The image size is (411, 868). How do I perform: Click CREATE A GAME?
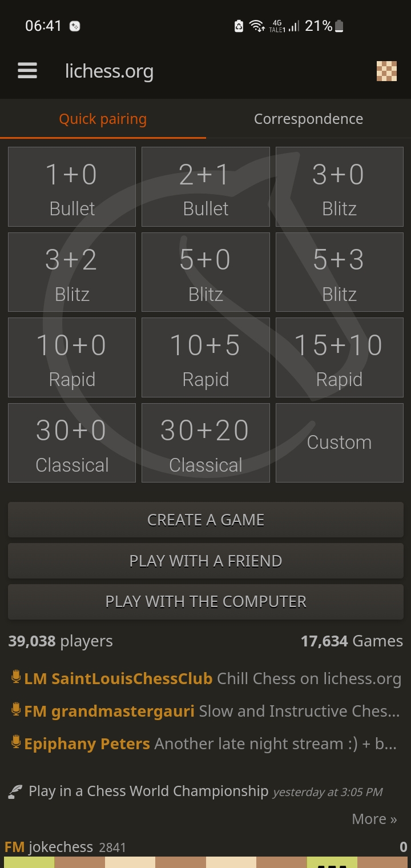pyautogui.click(x=205, y=520)
